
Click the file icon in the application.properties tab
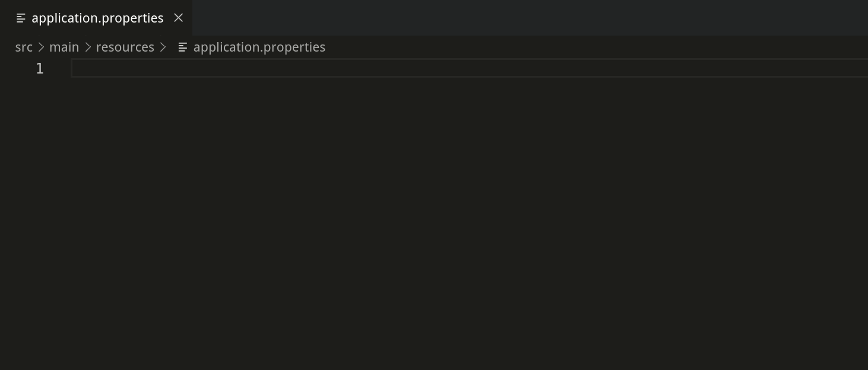click(21, 18)
